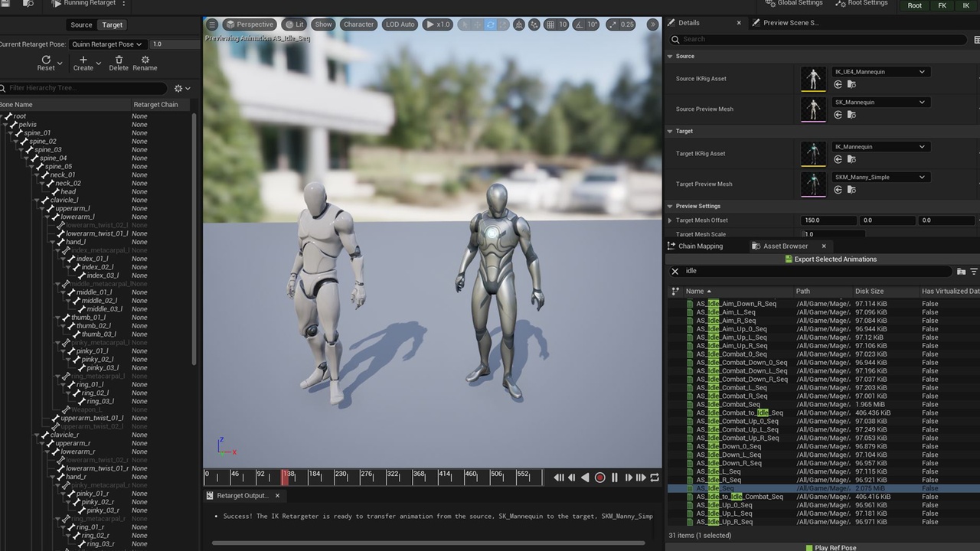980x551 pixels.
Task: Toggle grid snapping in viewport toolbar
Action: [x=550, y=24]
